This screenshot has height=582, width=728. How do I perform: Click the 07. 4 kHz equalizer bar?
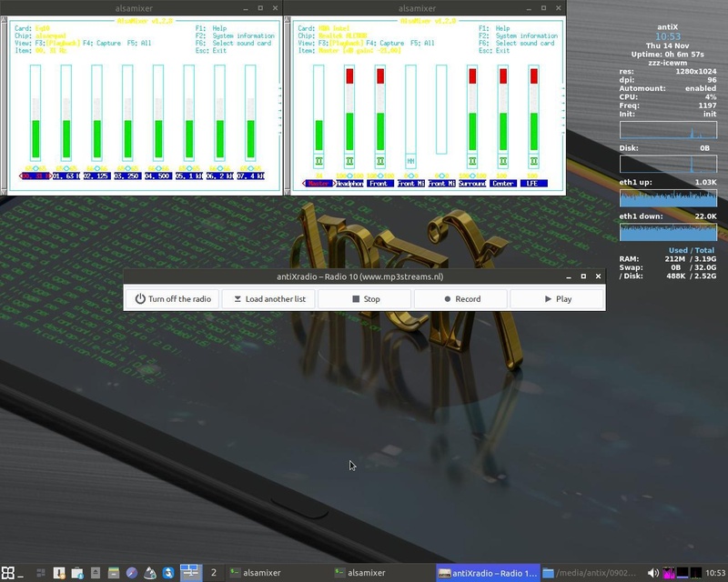(250, 113)
